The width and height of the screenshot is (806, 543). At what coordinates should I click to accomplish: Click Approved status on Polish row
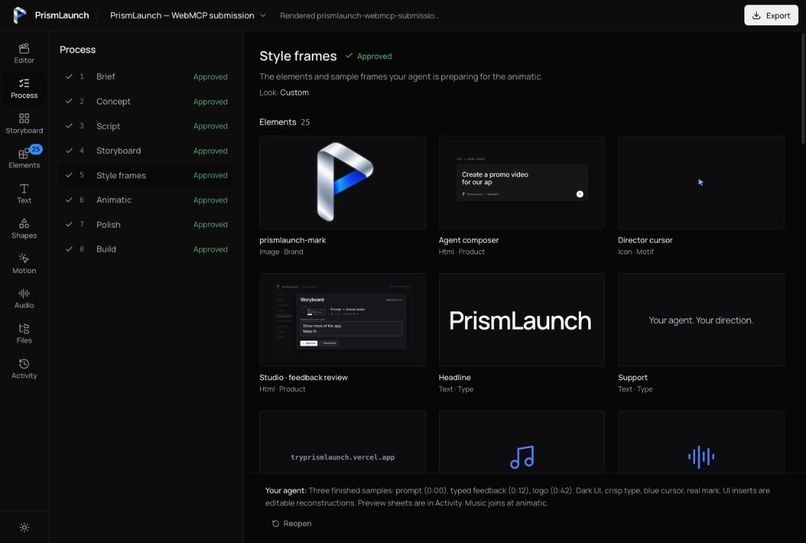tap(210, 225)
